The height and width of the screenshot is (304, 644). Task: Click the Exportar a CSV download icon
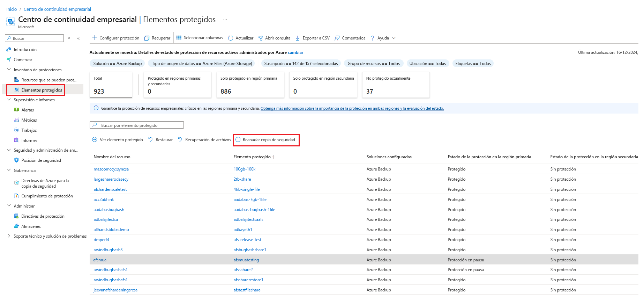click(x=298, y=38)
